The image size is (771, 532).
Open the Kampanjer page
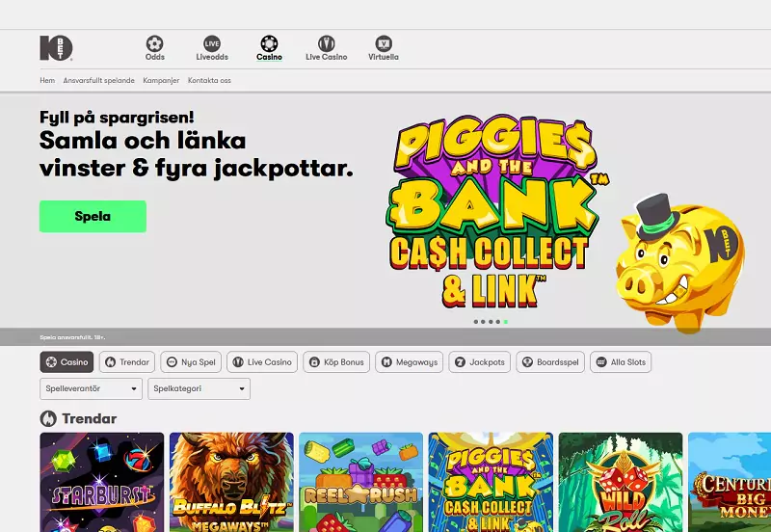[x=161, y=80]
